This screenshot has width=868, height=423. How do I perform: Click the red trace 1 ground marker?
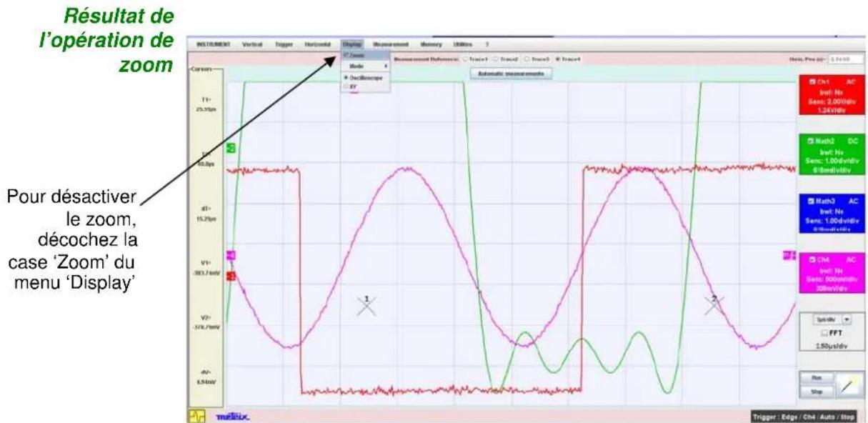coord(231,276)
